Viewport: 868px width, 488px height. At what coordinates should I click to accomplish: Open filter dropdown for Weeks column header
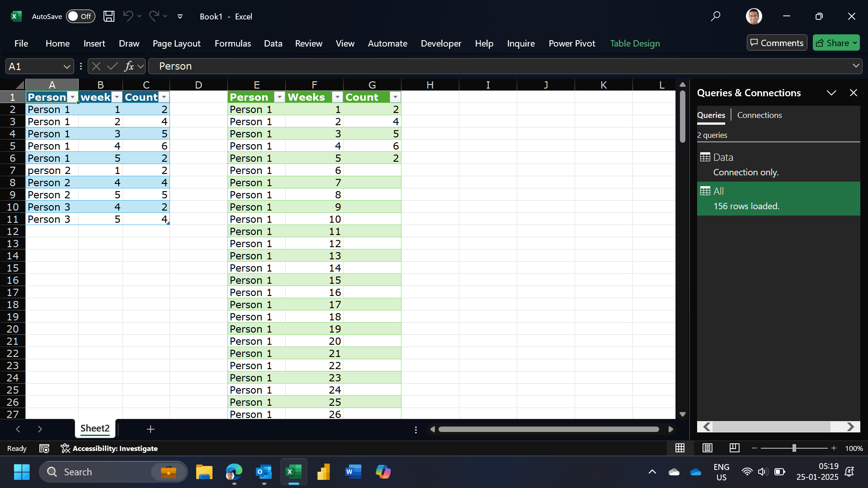(x=337, y=97)
